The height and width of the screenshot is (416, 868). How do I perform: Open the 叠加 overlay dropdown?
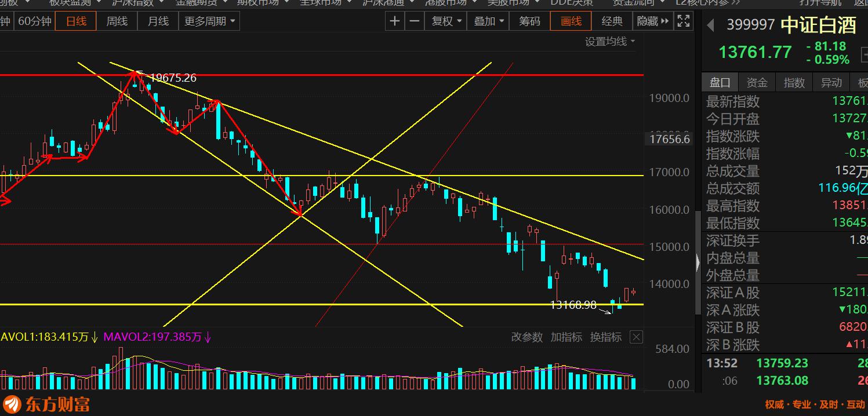pos(489,21)
